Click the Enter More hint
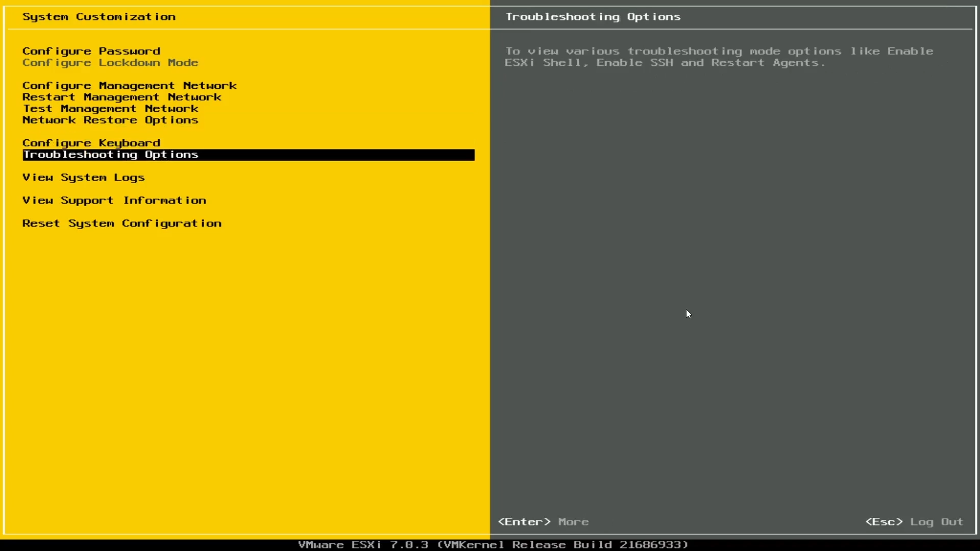The image size is (980, 551). pyautogui.click(x=543, y=521)
